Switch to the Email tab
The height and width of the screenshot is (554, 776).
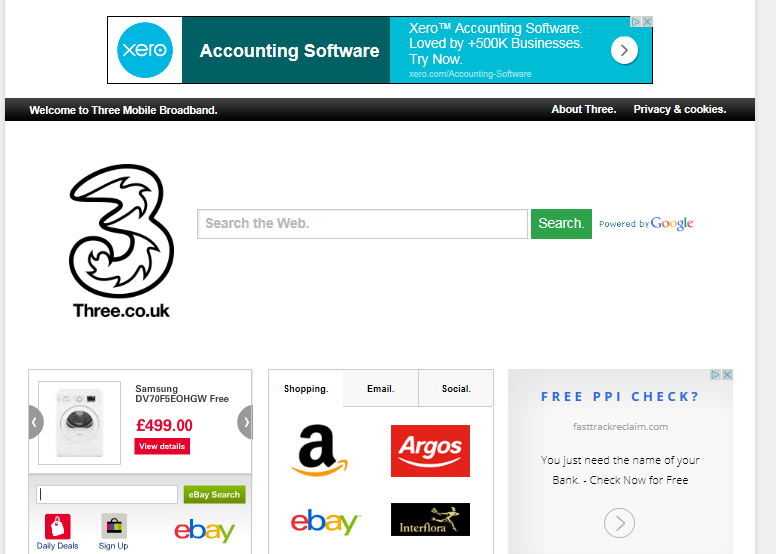coord(381,389)
